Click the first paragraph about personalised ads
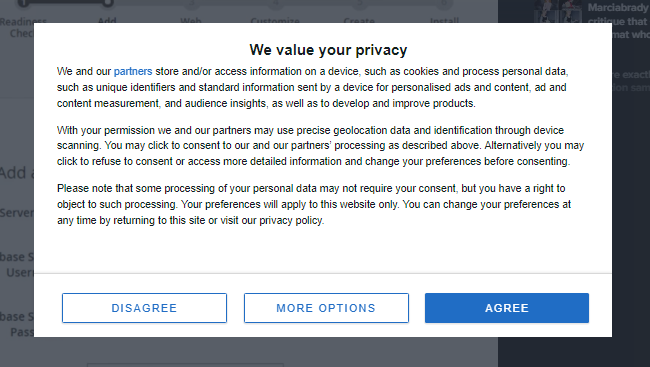Viewport: 650px width, 367px height. click(313, 87)
